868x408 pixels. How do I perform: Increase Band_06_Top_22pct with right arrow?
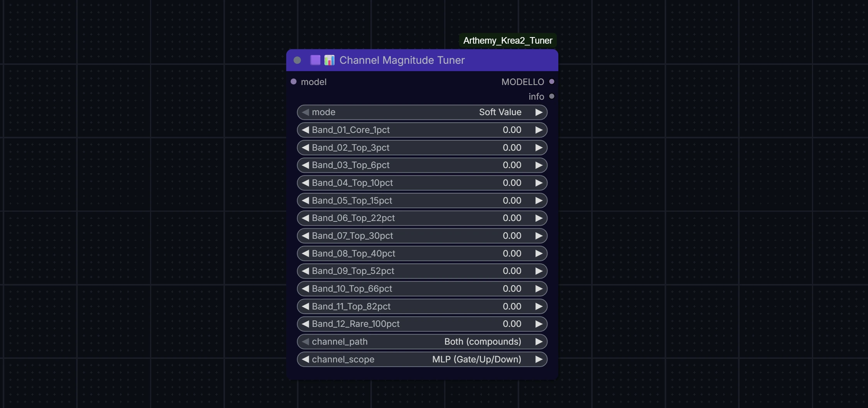coord(539,218)
